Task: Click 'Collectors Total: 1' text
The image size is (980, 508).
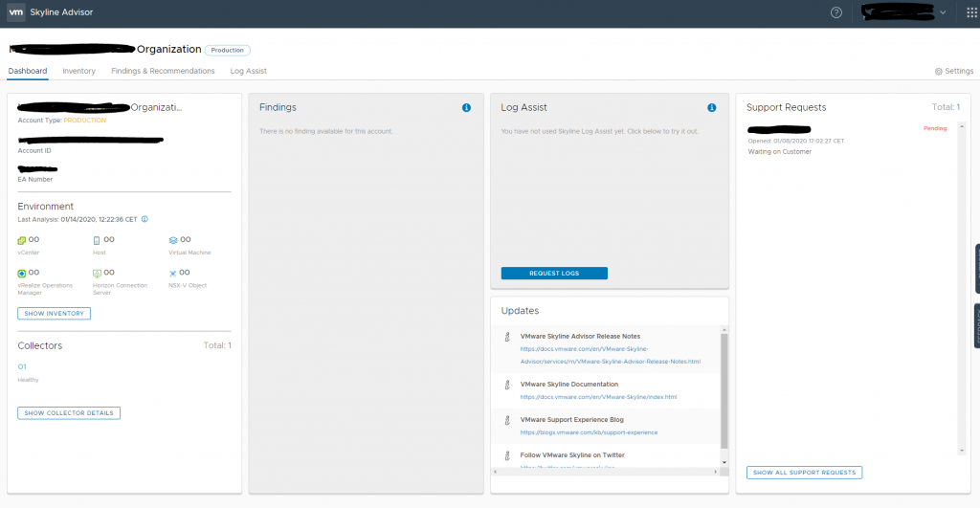Action: [217, 345]
